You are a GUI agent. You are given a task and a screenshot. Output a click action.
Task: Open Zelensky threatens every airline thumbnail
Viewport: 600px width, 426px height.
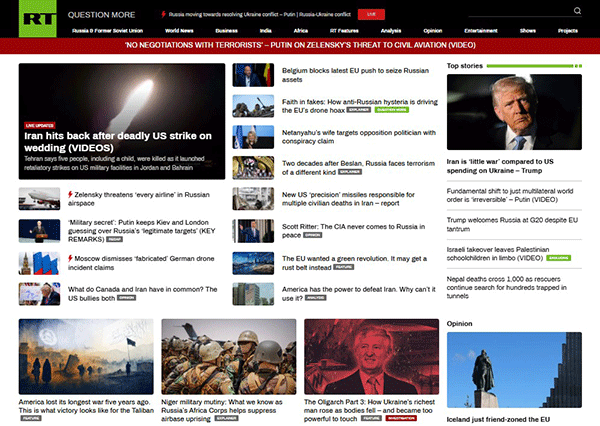[39, 199]
